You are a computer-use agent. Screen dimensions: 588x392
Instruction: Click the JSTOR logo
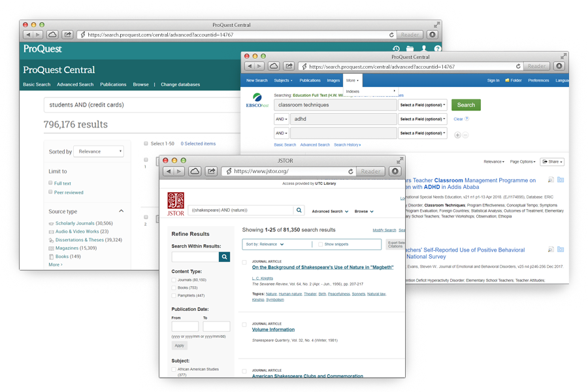tap(176, 204)
